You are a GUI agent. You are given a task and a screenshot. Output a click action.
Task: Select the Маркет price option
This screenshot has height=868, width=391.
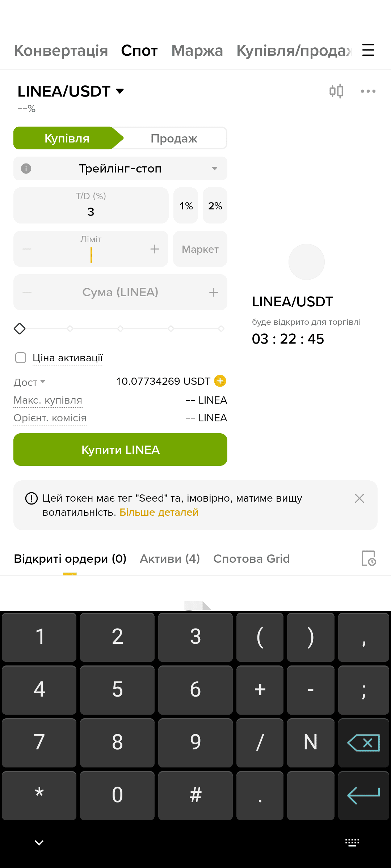point(200,249)
